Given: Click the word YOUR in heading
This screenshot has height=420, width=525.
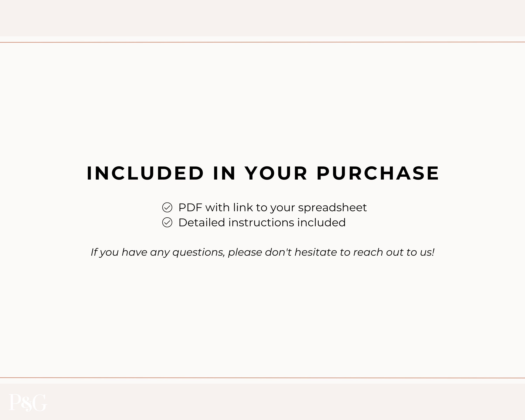Looking at the screenshot, I should pos(276,173).
